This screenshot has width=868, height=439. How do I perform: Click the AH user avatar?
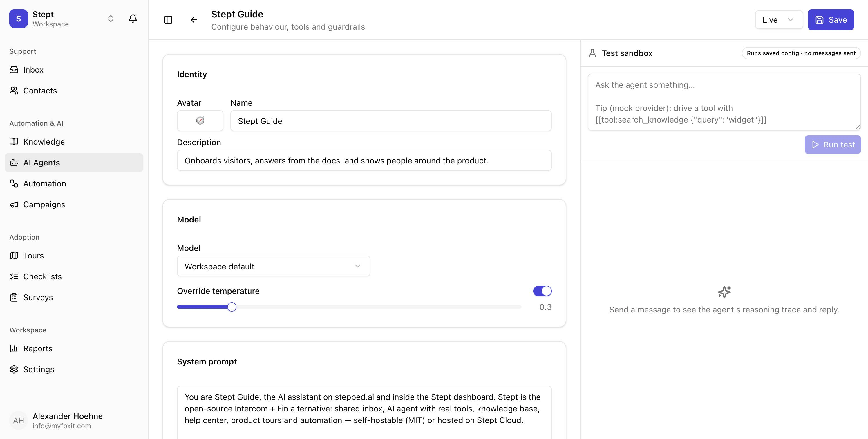(19, 420)
